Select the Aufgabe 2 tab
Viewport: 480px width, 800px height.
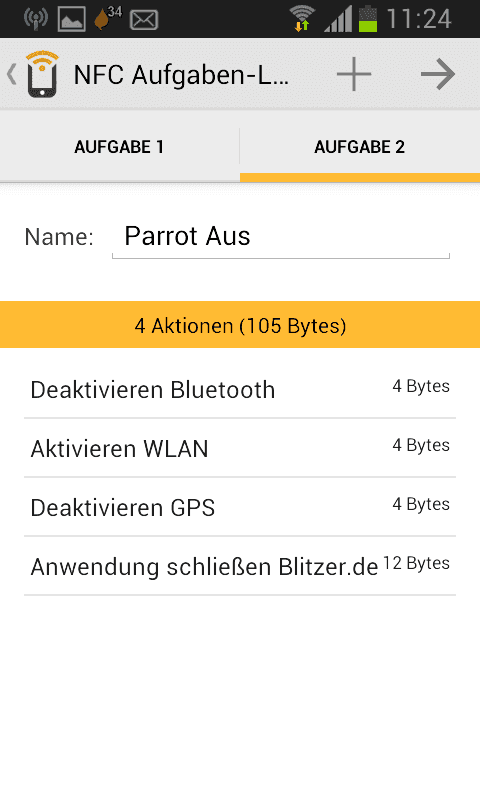pyautogui.click(x=360, y=147)
